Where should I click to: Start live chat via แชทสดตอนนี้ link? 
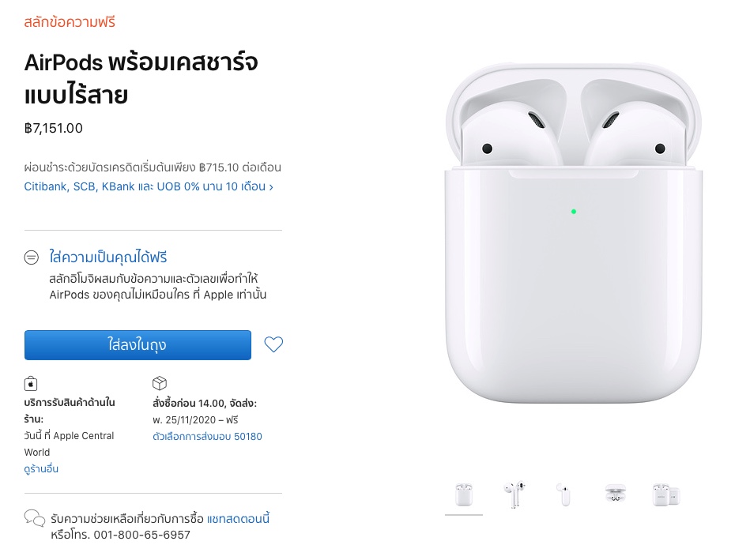pyautogui.click(x=238, y=518)
